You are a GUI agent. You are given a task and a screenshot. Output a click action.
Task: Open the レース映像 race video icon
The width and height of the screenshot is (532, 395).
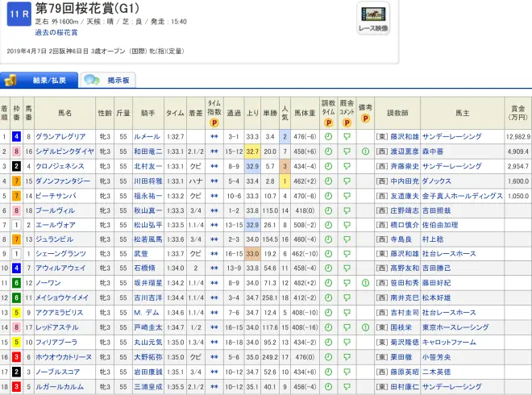(375, 19)
